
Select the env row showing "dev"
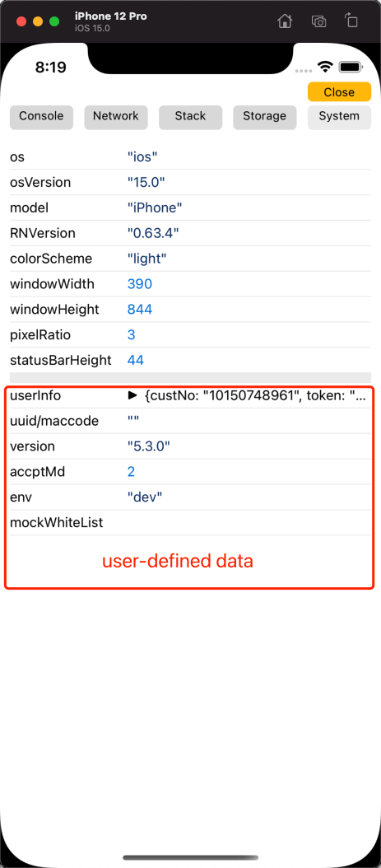coord(190,497)
